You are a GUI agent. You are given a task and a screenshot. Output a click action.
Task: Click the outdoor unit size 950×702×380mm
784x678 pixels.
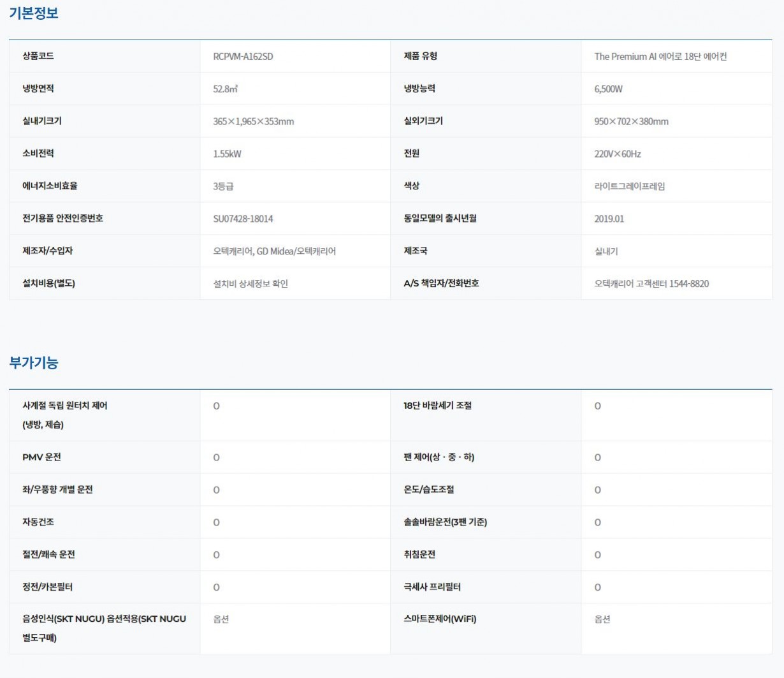click(x=631, y=122)
